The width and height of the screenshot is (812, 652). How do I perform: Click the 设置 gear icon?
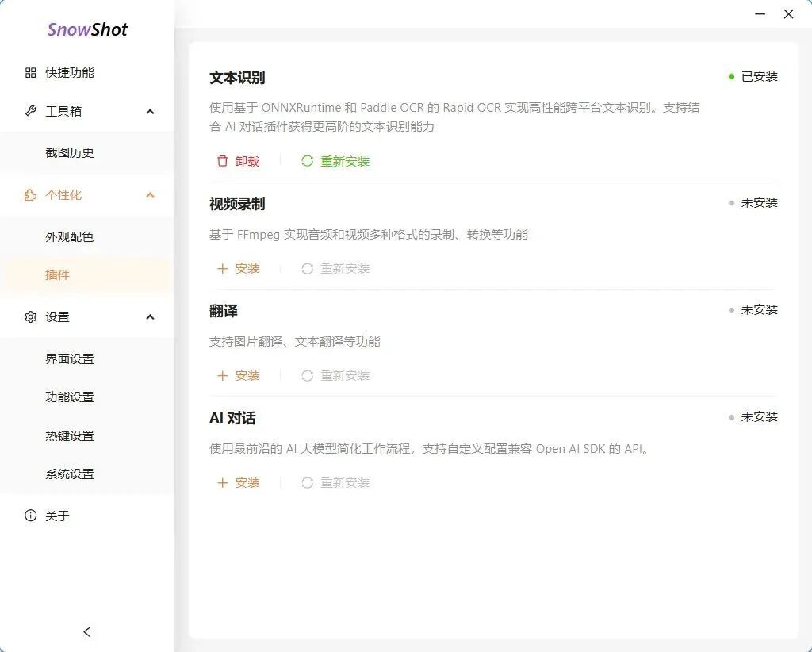(29, 316)
